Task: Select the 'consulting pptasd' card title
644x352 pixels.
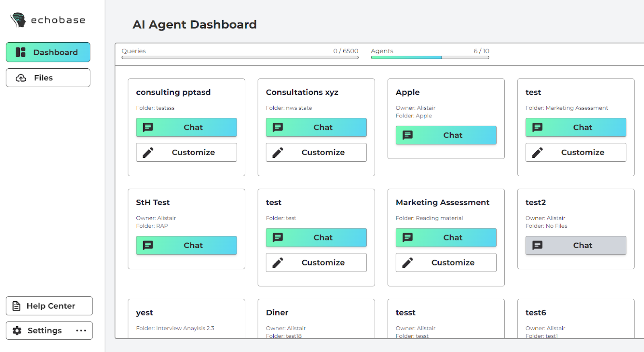Action: pyautogui.click(x=173, y=93)
